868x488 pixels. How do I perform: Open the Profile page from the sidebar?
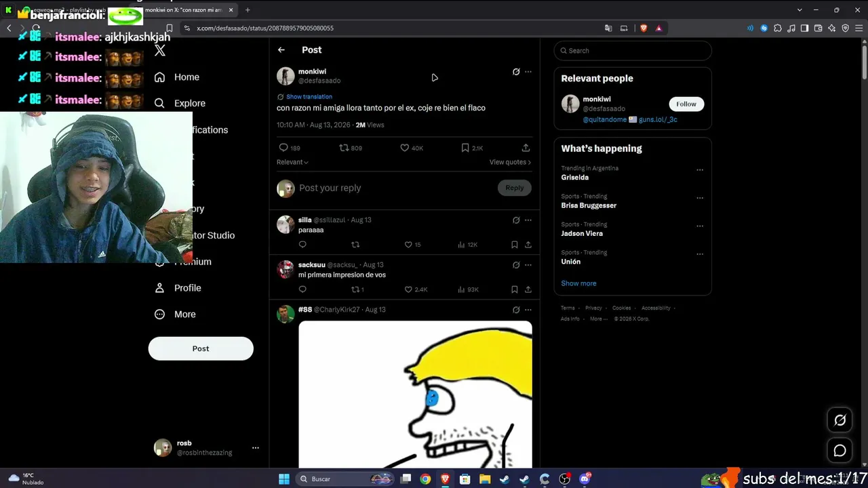178,288
